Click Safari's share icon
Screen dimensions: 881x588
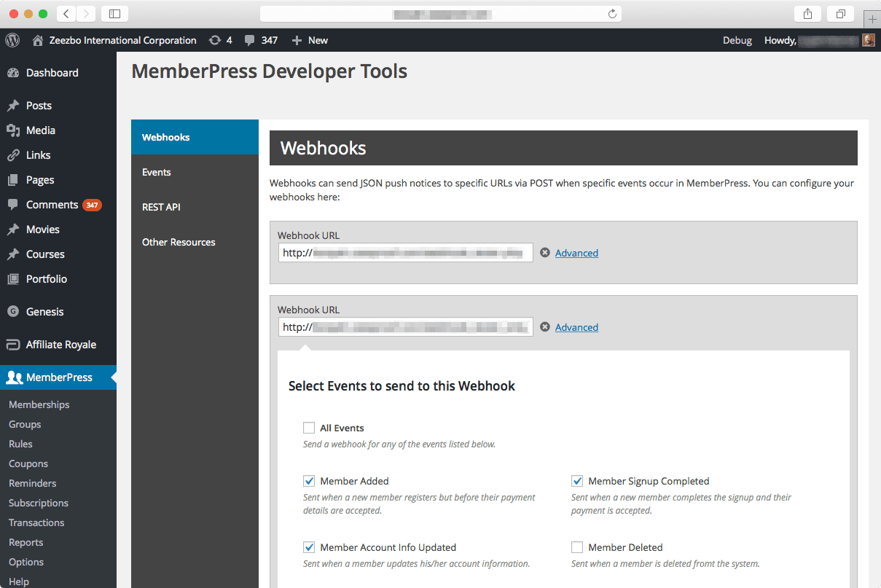[x=807, y=14]
